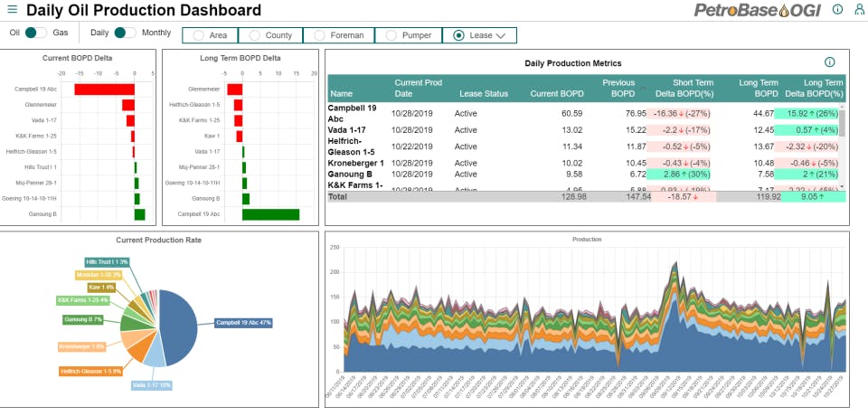
Task: Toggle the Daily/Monthly switch
Action: 125,33
